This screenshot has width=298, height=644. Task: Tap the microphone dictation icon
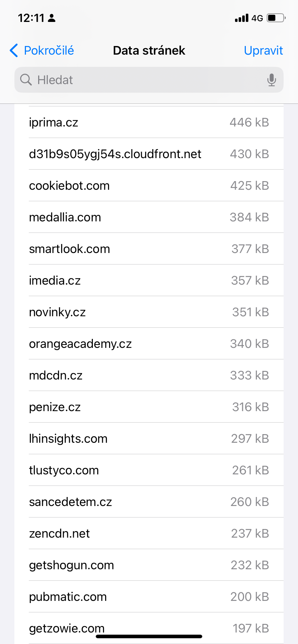272,80
